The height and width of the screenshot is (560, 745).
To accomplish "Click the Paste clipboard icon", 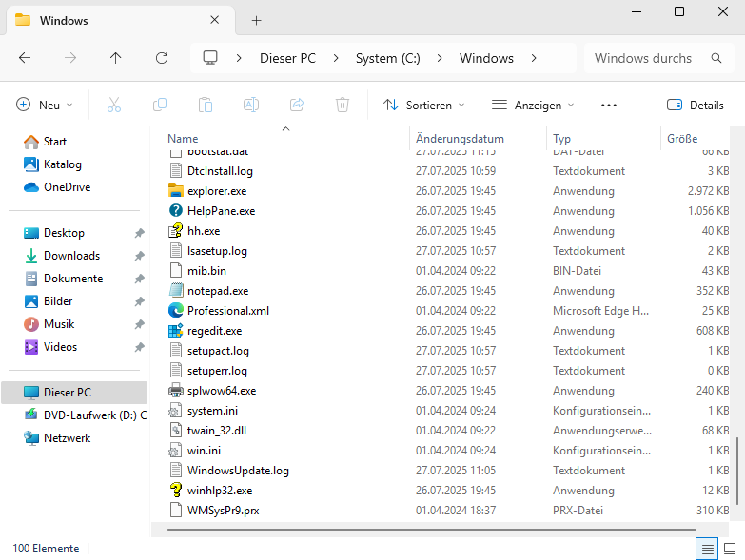I will (206, 105).
